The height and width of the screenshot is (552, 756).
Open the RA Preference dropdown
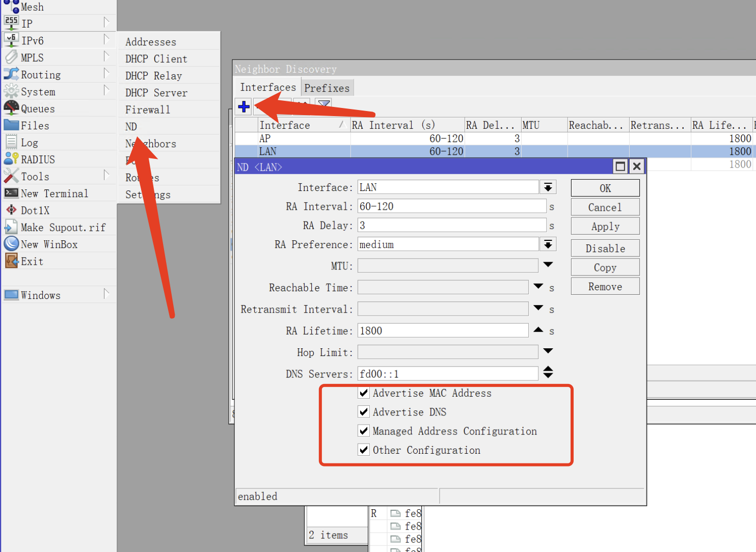point(548,244)
